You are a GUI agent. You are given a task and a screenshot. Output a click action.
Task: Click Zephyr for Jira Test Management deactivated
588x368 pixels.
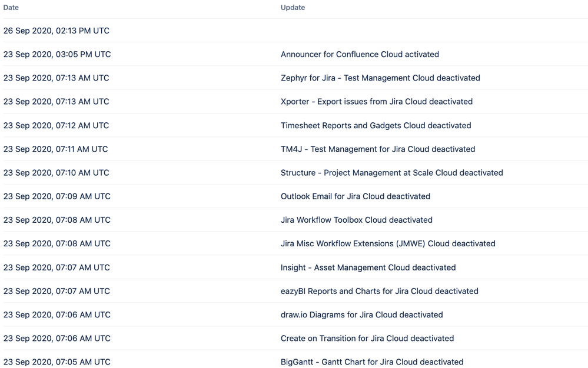pyautogui.click(x=380, y=78)
